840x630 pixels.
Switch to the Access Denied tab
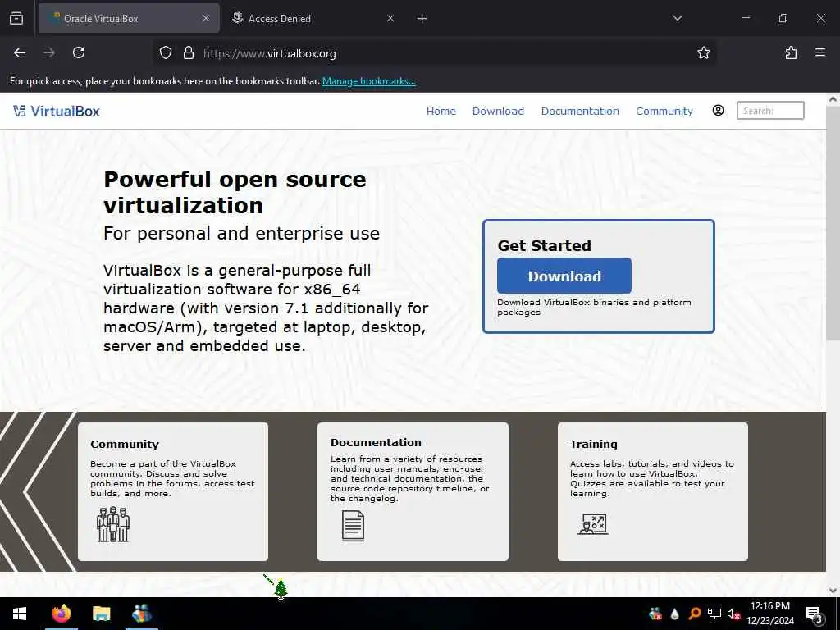pos(313,18)
